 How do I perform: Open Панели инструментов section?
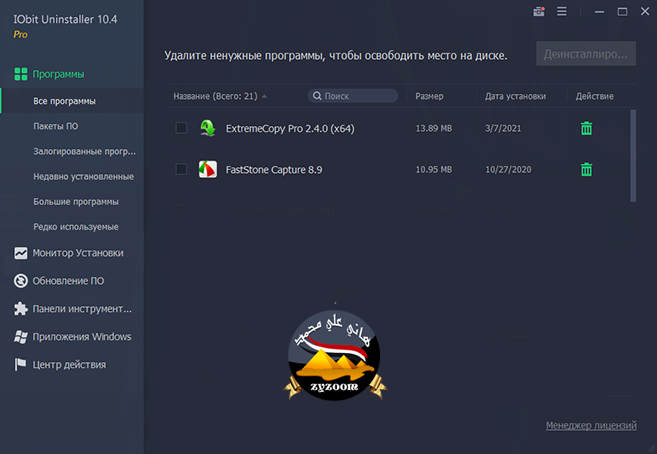pyautogui.click(x=82, y=309)
